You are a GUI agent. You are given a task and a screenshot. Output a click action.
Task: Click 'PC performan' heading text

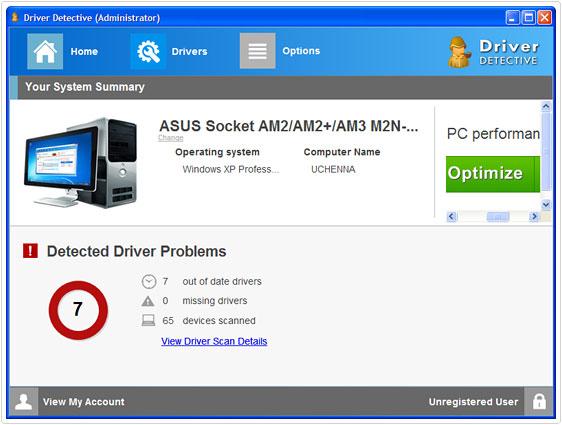point(493,134)
